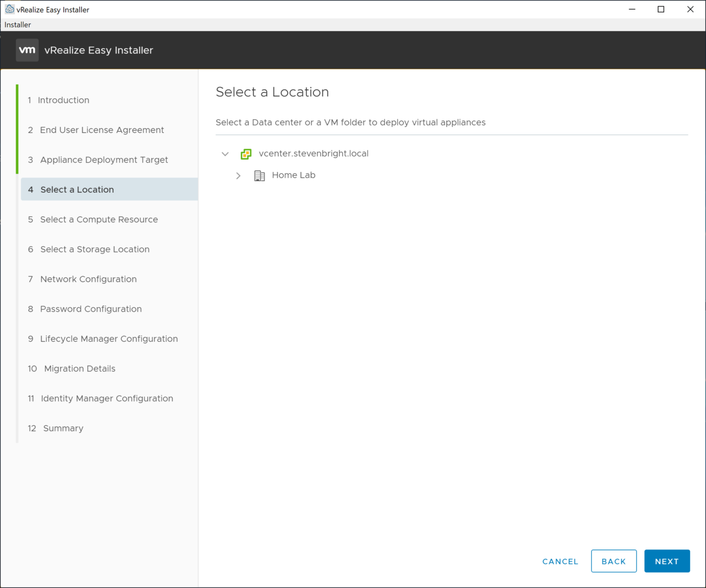Jump to Select a Compute Resource step
The width and height of the screenshot is (706, 588).
pyautogui.click(x=99, y=219)
